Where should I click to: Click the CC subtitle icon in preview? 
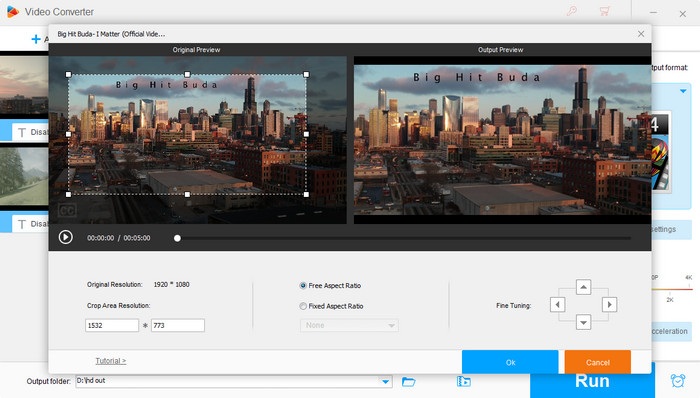click(x=67, y=210)
